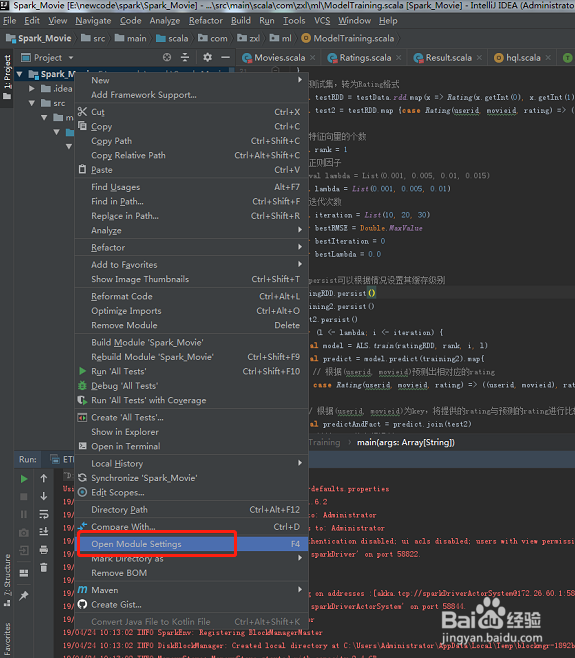The width and height of the screenshot is (575, 658).
Task: Open the hql.scala editor tab
Action: 523,58
